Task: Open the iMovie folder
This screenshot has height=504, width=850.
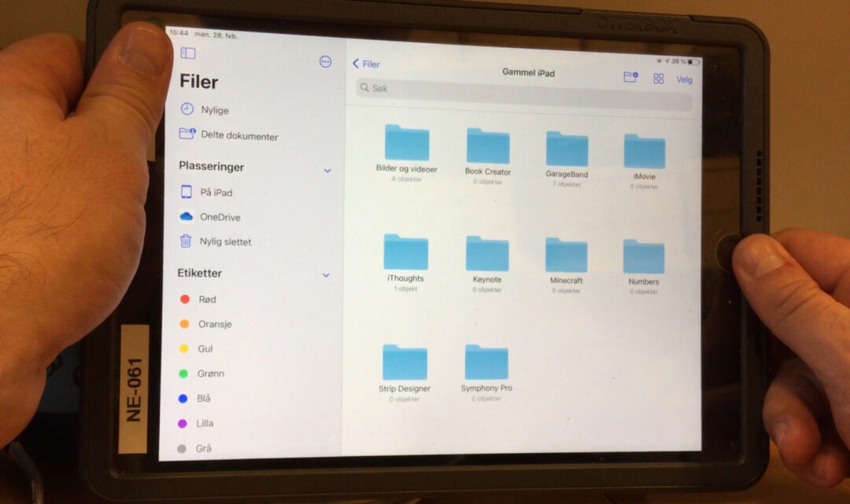Action: point(644,153)
